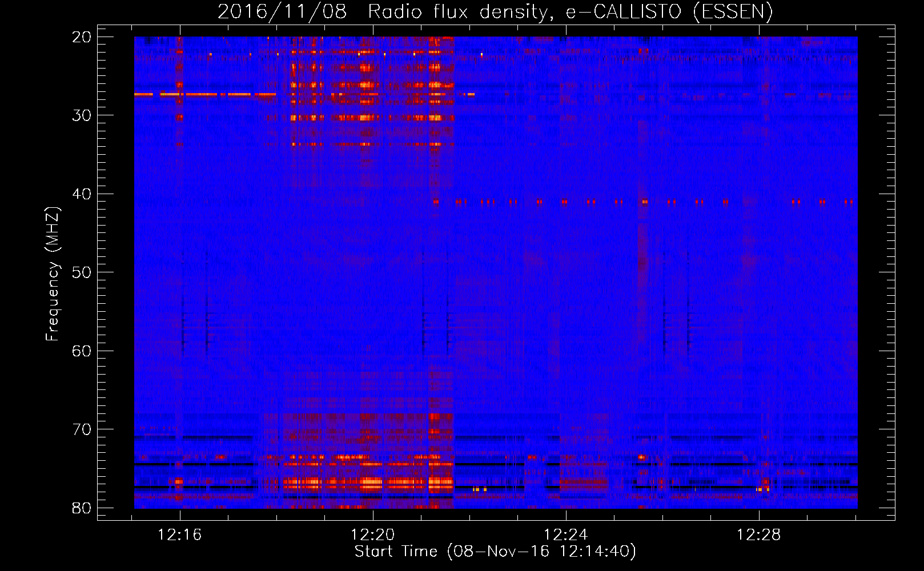Viewport: 924px width, 571px height.
Task: Click the '30' frequency tick label
Action: [82, 115]
